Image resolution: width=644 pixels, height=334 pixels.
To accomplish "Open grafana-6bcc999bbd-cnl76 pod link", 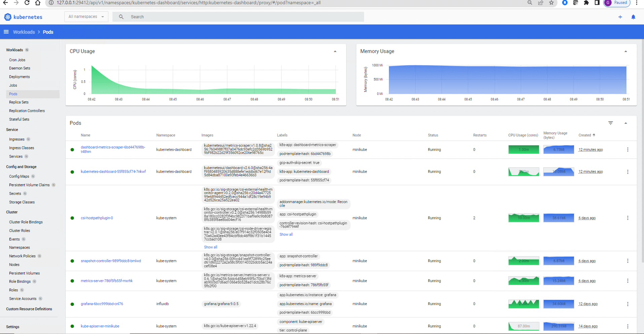I will [x=102, y=304].
